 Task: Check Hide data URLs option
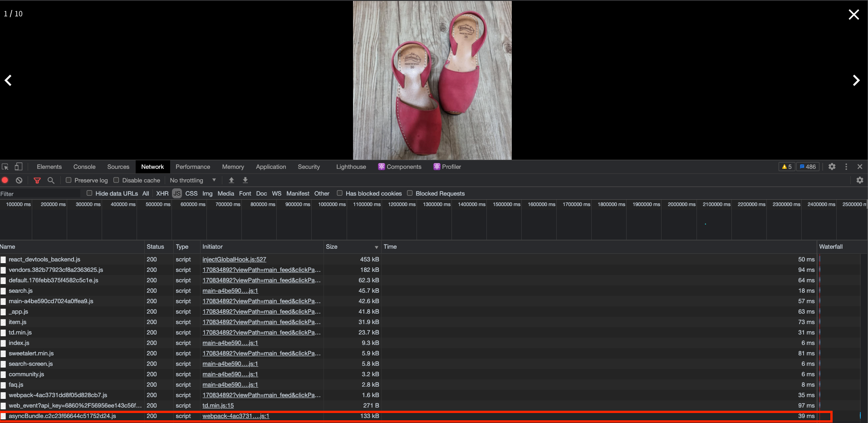coord(89,193)
